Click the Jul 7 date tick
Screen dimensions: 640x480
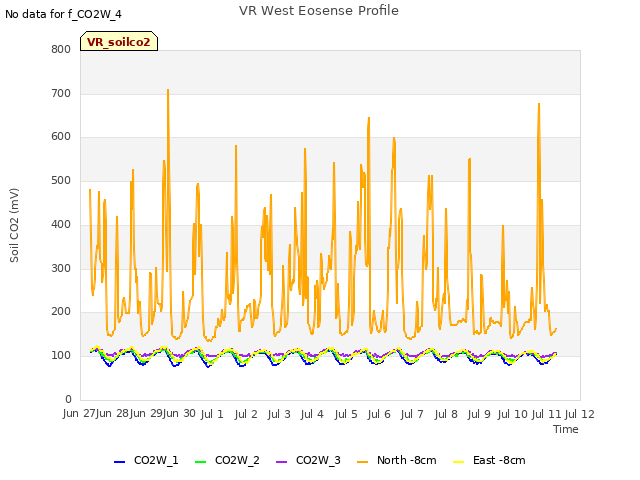tap(412, 414)
